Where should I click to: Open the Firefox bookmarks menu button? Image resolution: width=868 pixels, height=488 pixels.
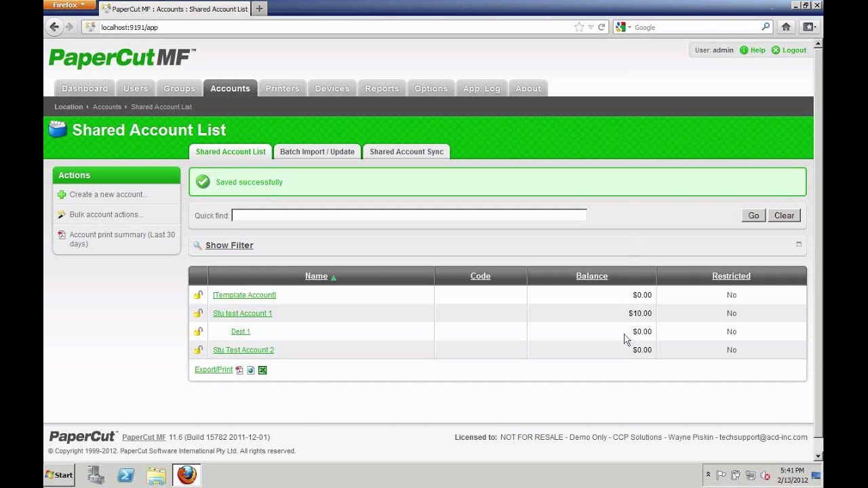click(x=810, y=27)
